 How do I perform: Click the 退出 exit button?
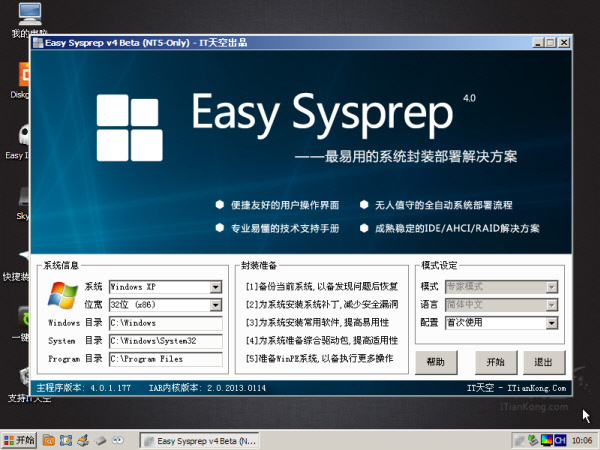544,362
